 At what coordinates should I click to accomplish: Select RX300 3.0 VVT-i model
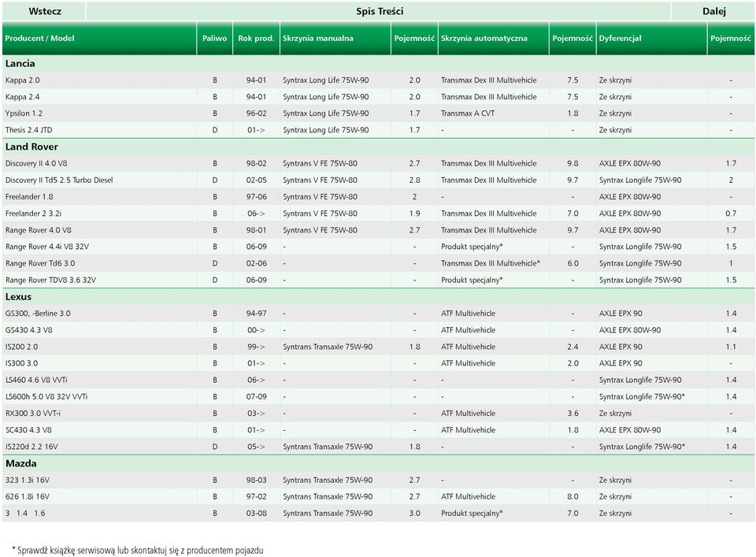tap(33, 413)
